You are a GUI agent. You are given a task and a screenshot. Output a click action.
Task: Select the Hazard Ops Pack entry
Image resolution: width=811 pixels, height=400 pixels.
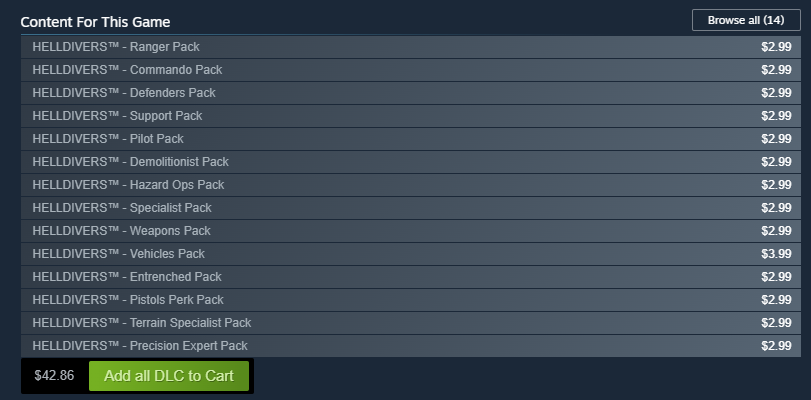[x=411, y=185]
